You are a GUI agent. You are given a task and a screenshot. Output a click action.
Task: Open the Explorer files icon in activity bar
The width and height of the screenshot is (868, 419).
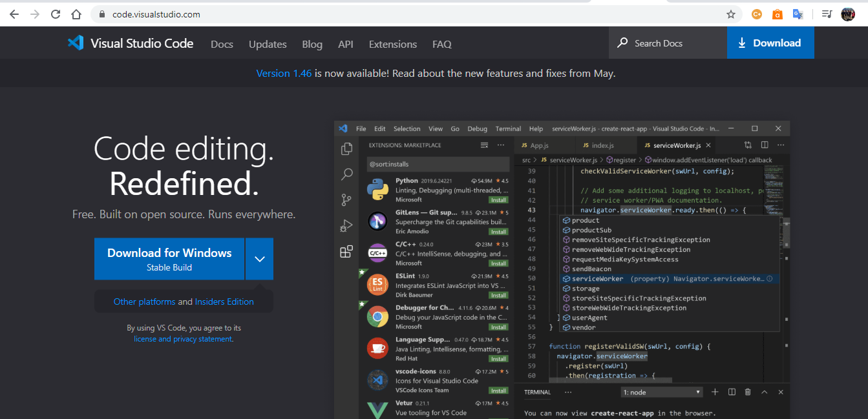[347, 148]
